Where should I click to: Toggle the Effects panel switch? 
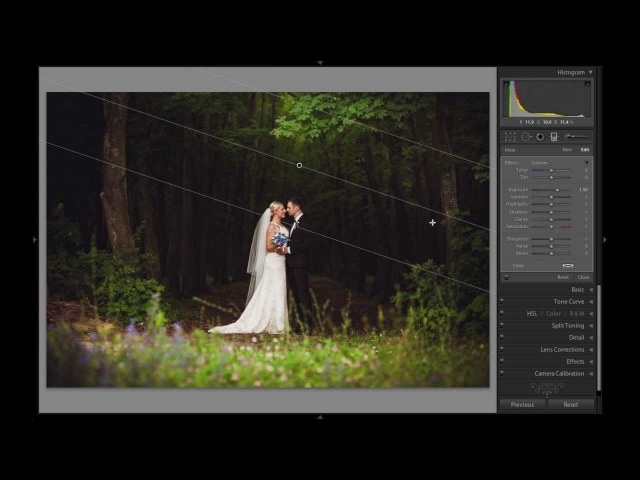pyautogui.click(x=502, y=360)
